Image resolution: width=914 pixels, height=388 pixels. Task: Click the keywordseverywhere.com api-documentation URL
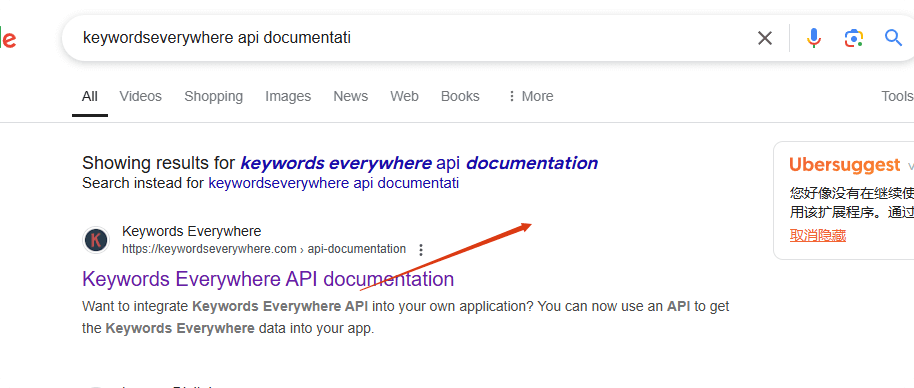coord(264,249)
